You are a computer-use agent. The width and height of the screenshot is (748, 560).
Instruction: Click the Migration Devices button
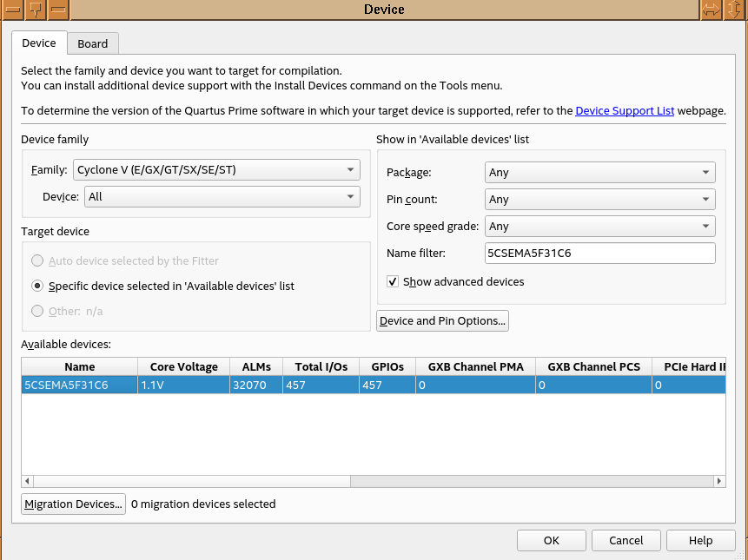[x=73, y=504]
